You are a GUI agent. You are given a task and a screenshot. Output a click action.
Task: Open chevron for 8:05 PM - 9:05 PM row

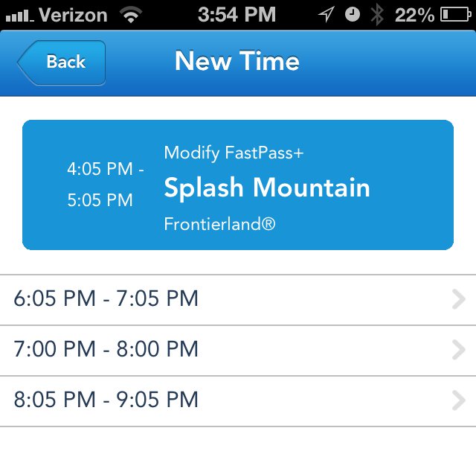click(x=459, y=400)
